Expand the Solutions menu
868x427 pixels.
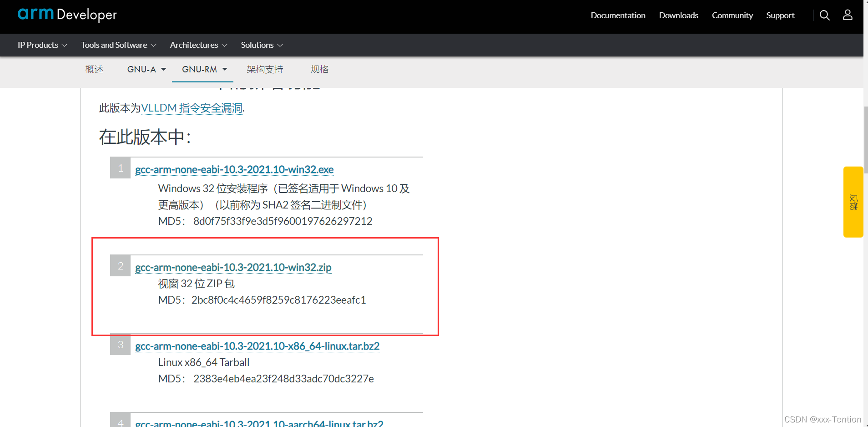(262, 45)
